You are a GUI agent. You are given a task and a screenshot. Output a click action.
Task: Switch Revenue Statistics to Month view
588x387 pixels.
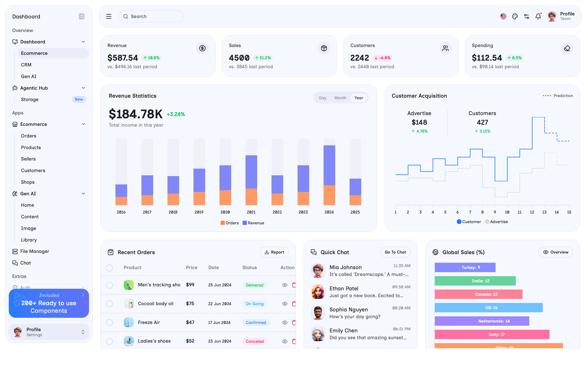pos(340,98)
